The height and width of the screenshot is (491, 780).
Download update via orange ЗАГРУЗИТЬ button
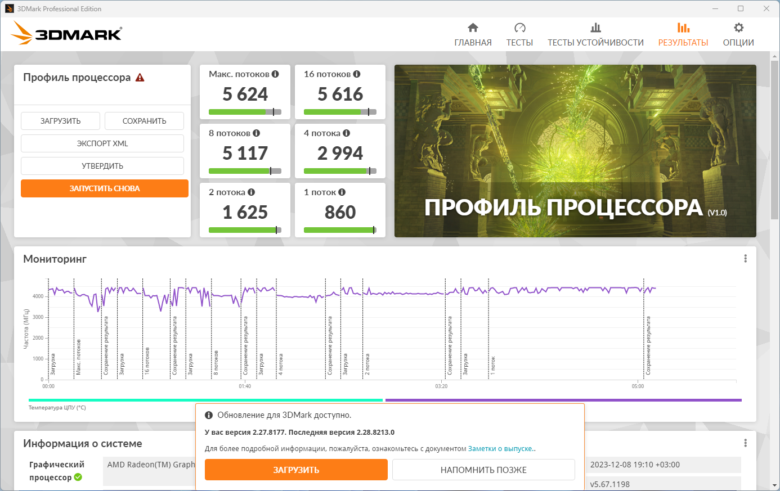pyautogui.click(x=296, y=470)
